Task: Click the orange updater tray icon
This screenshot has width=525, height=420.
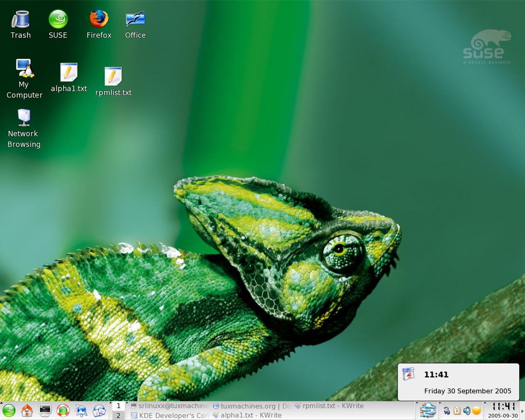Action: [477, 411]
